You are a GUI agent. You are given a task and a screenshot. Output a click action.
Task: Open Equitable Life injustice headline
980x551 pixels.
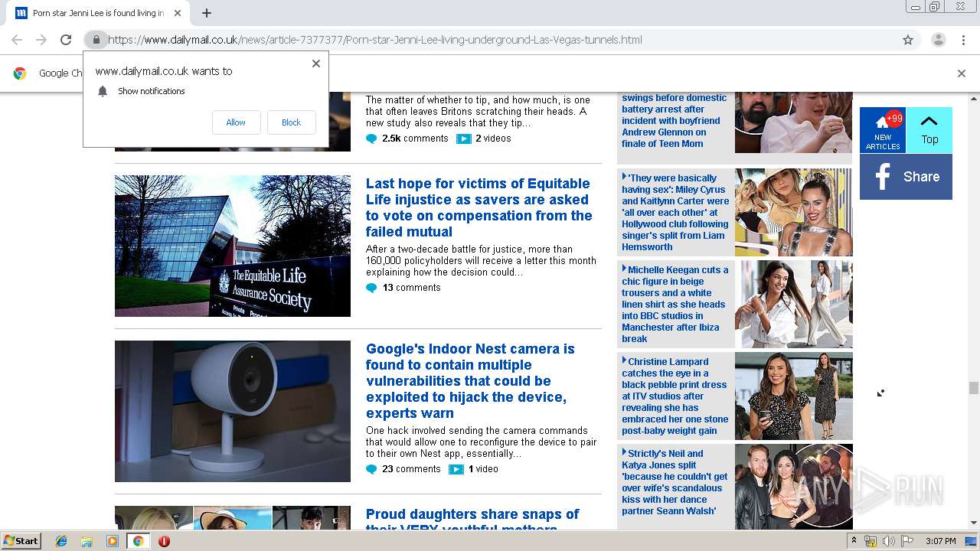click(x=479, y=207)
